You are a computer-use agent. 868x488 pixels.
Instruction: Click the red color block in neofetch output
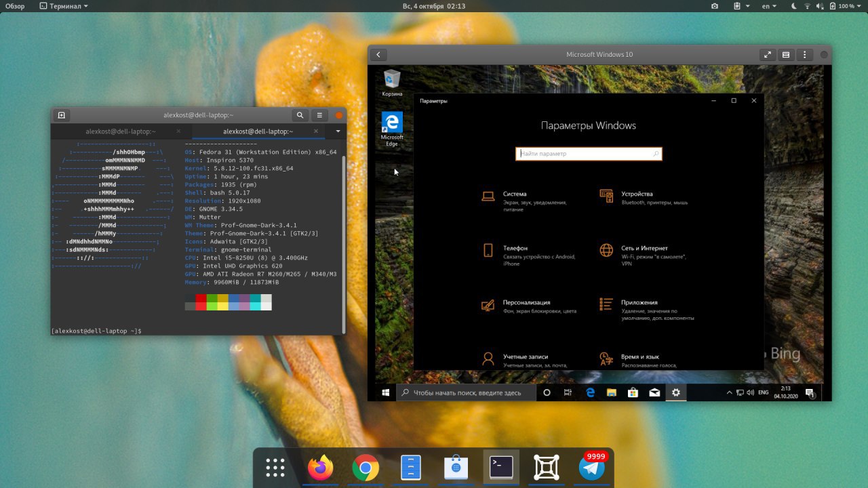pos(201,298)
